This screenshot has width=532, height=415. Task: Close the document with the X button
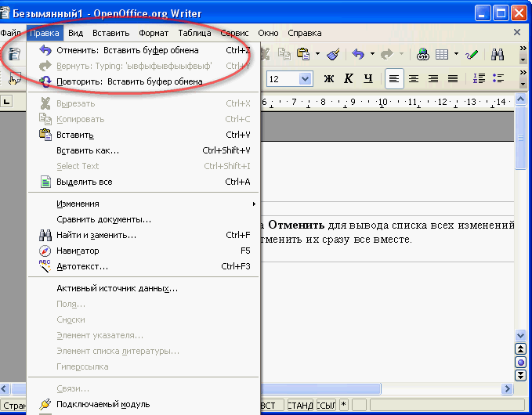[517, 32]
